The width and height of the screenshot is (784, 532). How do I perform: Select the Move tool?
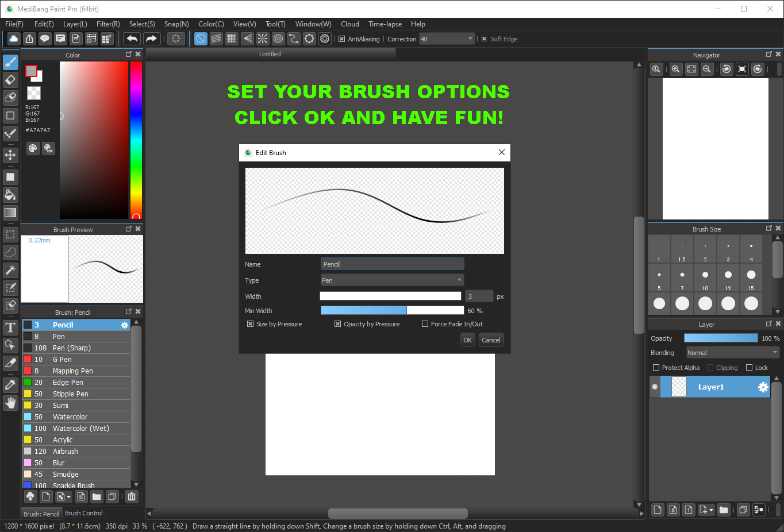point(10,155)
